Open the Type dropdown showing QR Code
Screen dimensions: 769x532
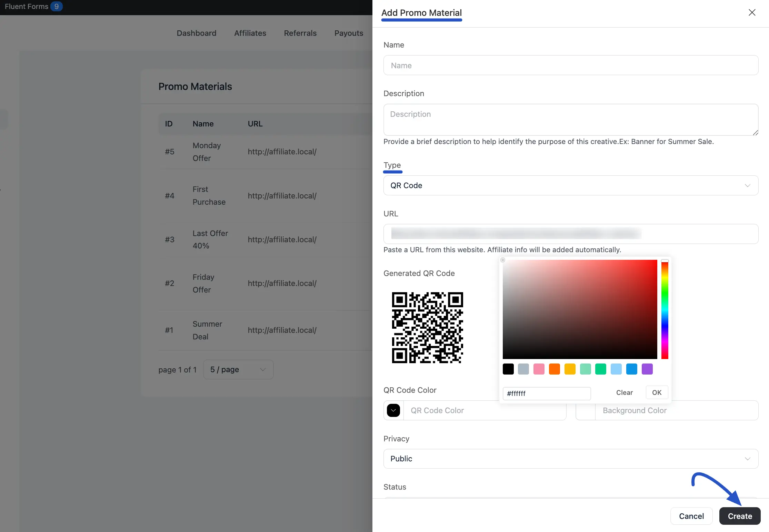[570, 185]
